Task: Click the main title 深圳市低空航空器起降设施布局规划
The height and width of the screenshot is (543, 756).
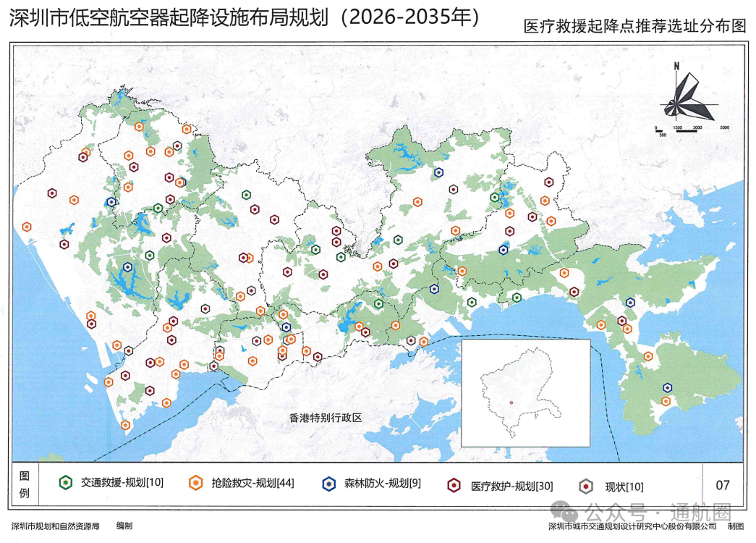Action: click(x=169, y=18)
